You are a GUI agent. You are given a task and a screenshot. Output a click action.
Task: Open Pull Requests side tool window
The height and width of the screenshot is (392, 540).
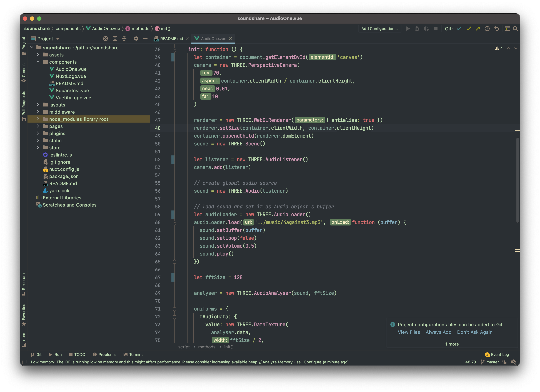click(x=24, y=106)
